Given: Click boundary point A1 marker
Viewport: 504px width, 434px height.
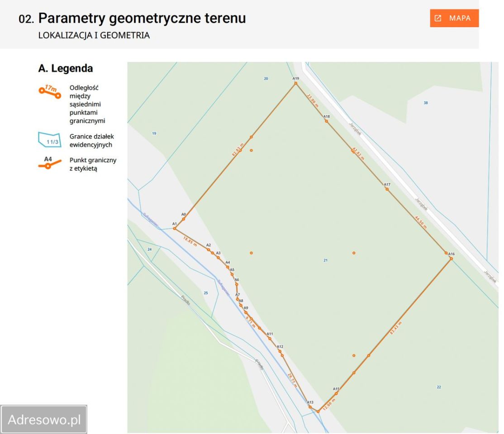Looking at the screenshot, I should click(175, 228).
